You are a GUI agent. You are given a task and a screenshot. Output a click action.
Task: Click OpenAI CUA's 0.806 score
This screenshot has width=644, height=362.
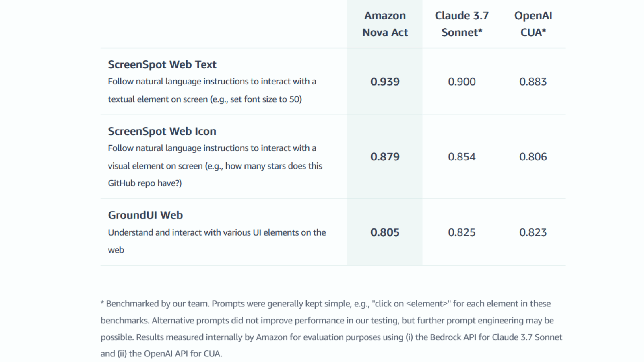pyautogui.click(x=533, y=157)
